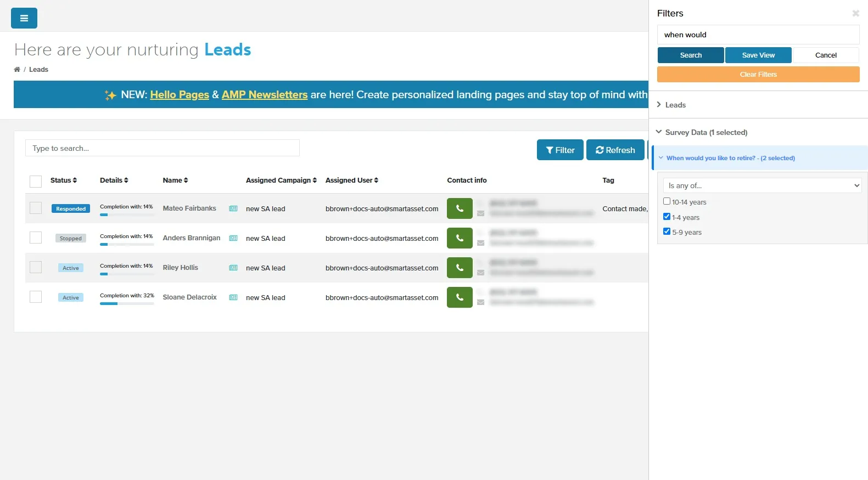
Task: Call Mateo Fairbanks with the phone button
Action: click(x=460, y=208)
